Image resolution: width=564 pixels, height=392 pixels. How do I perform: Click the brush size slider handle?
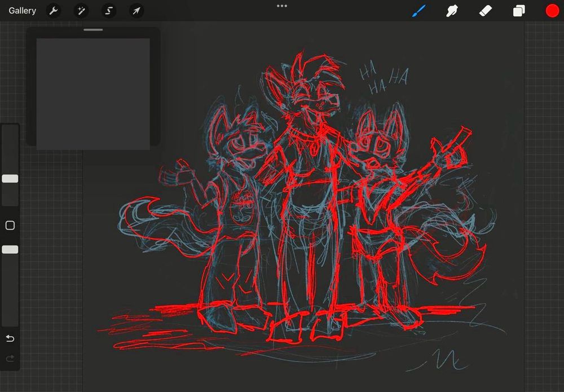pos(10,179)
